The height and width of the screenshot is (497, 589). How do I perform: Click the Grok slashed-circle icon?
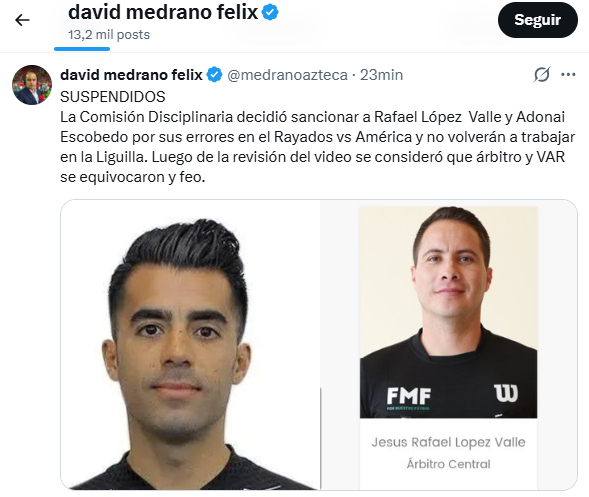[x=542, y=75]
